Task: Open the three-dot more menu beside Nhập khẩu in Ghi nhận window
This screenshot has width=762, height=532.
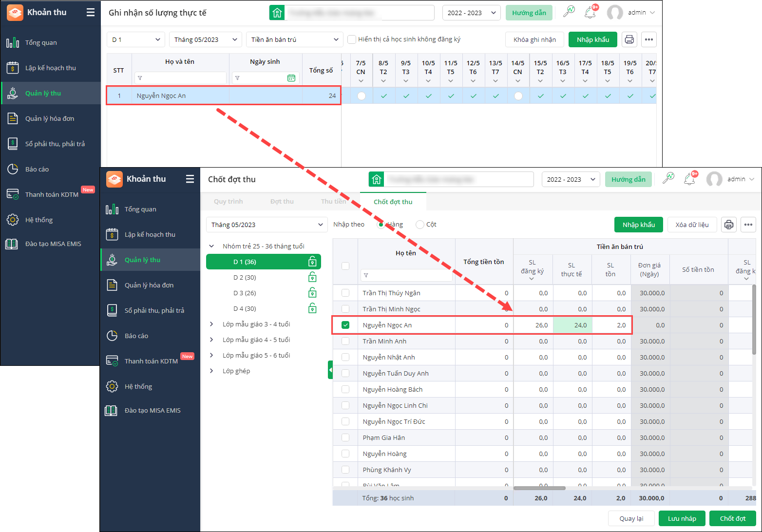Action: (649, 39)
